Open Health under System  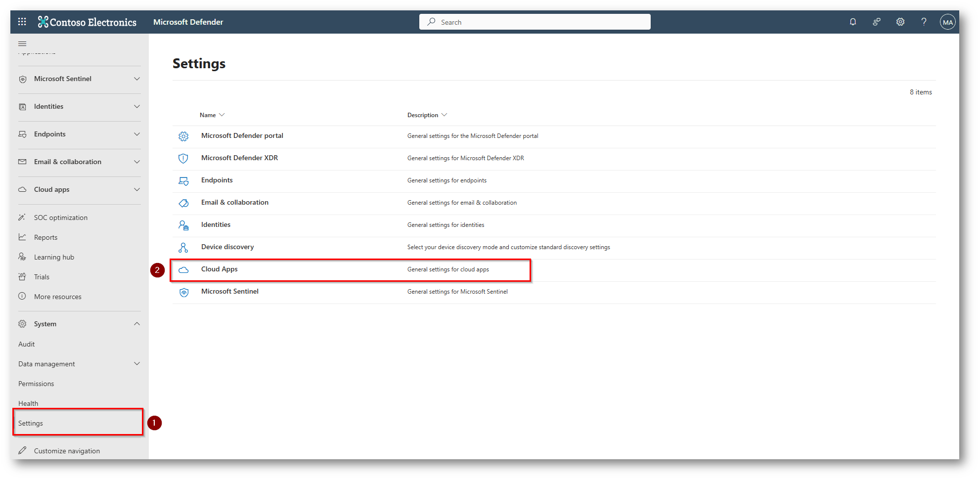28,403
